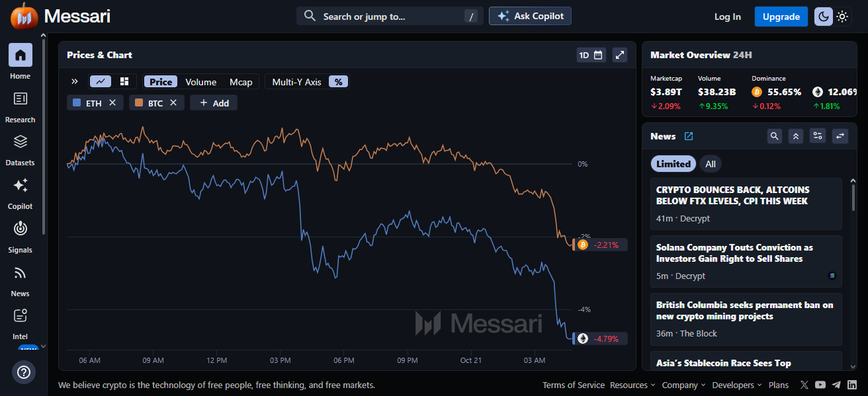Viewport: 868px width, 396px height.
Task: Click the ETH blue color swatch
Action: 77,103
